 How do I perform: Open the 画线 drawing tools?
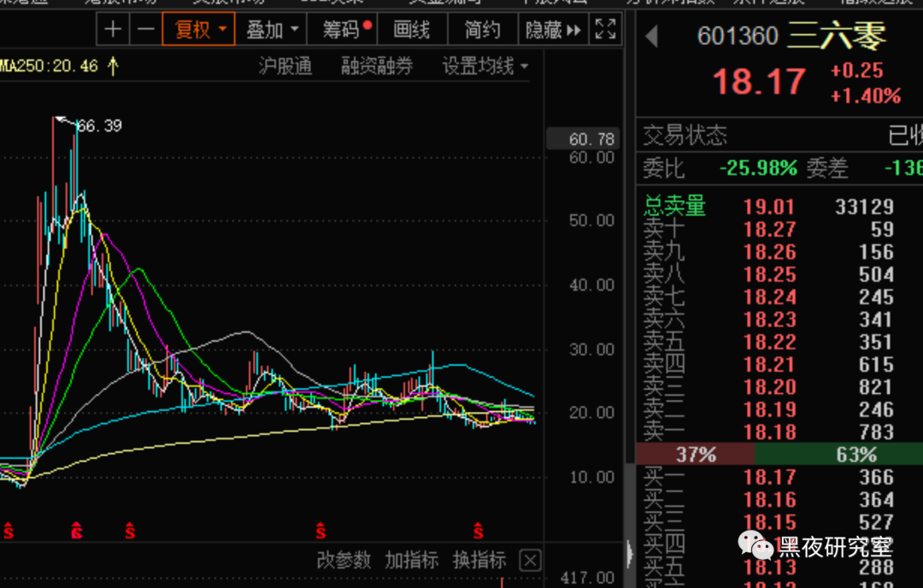click(x=411, y=29)
